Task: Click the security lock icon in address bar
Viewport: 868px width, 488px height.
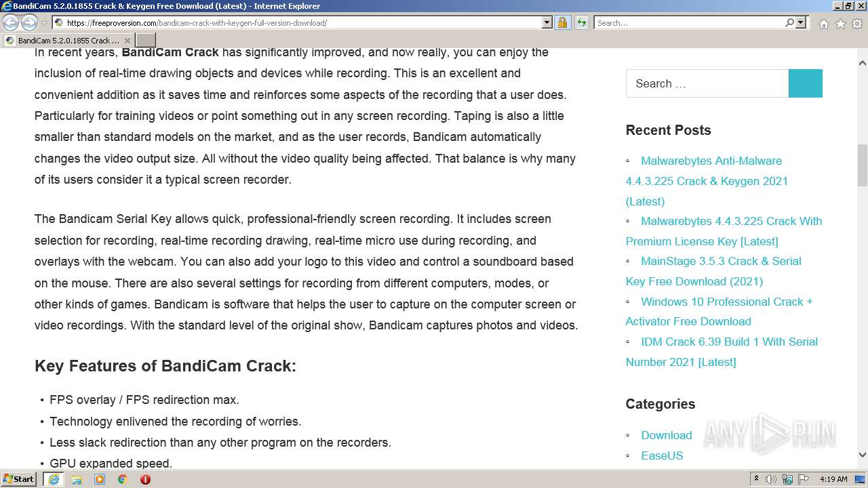Action: click(x=562, y=22)
